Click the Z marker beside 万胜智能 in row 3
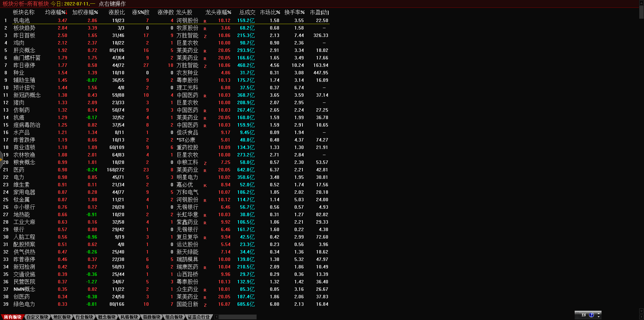Image resolution: width=644 pixels, height=320 pixels. click(205, 36)
